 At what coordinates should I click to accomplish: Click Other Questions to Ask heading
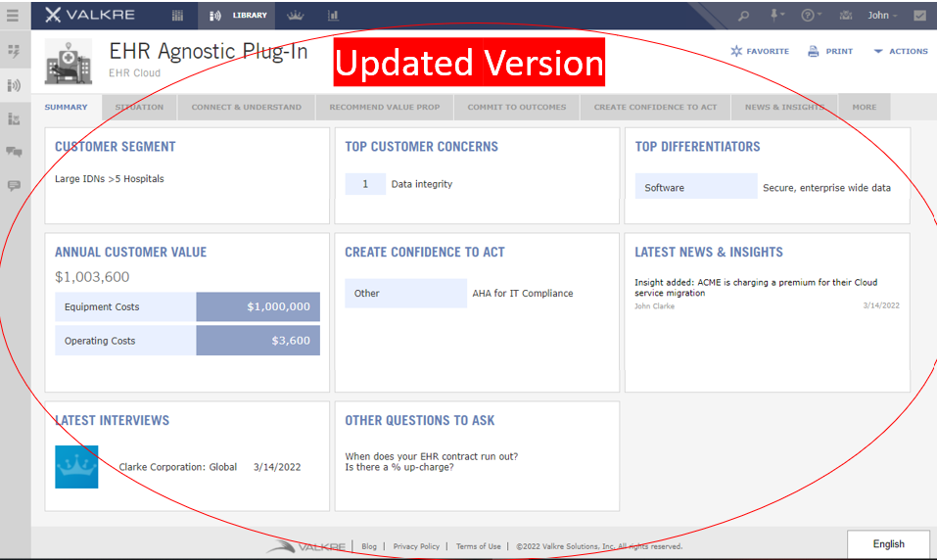(x=419, y=421)
